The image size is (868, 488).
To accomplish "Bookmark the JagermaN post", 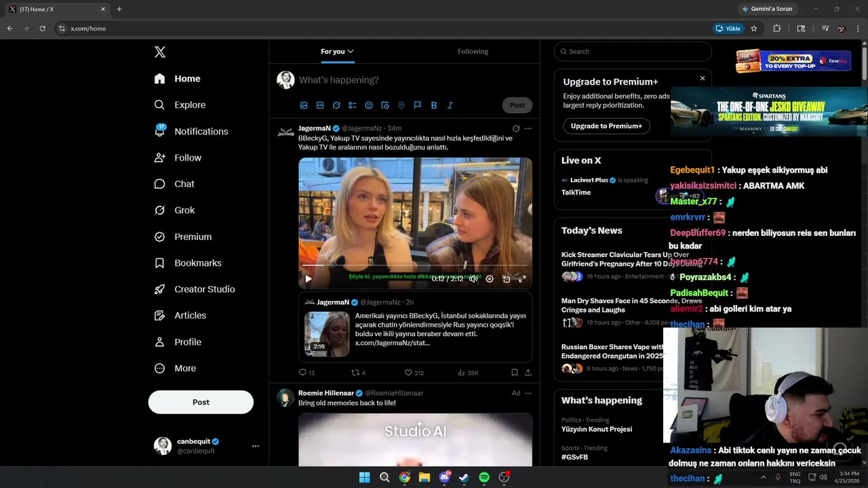I will click(x=515, y=372).
